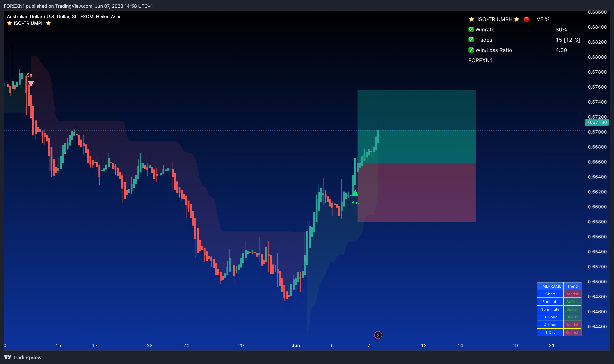Click the ISO-TRIUMPH LIVE % panel title
Image resolution: width=614 pixels, height=364 pixels.
(x=509, y=19)
